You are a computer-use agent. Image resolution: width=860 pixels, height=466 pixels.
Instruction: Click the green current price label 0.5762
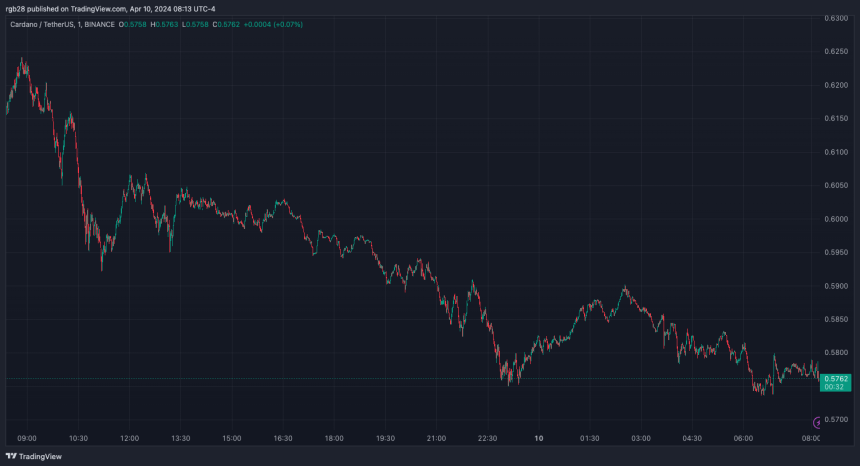click(x=837, y=379)
